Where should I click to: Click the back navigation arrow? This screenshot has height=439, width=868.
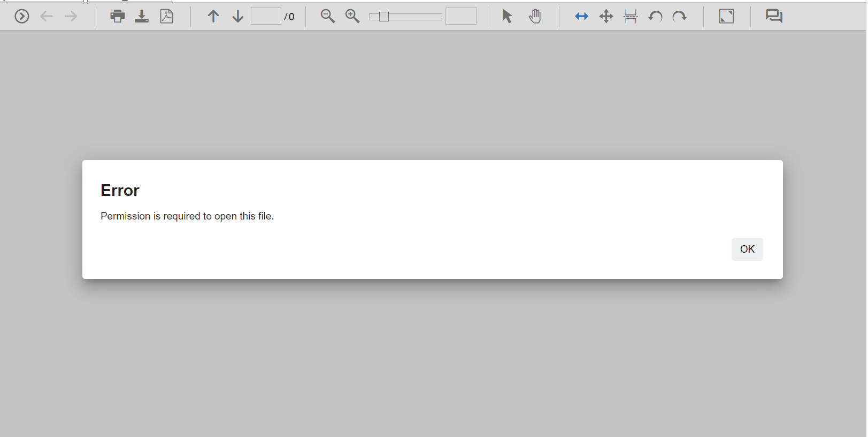tap(47, 17)
